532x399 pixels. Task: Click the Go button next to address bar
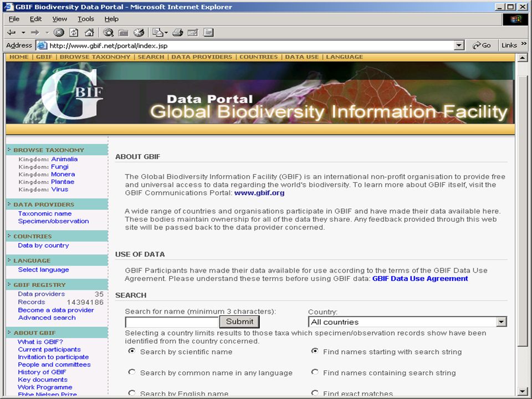pyautogui.click(x=482, y=45)
